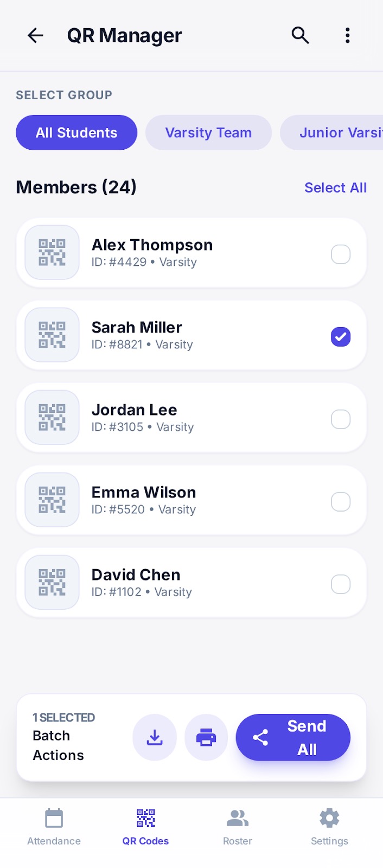This screenshot has width=383, height=868.
Task: Switch to the Varsity Team group
Action: coord(208,132)
